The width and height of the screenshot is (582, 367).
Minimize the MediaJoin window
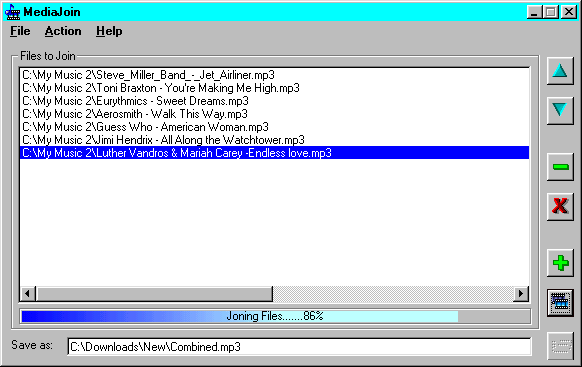534,12
